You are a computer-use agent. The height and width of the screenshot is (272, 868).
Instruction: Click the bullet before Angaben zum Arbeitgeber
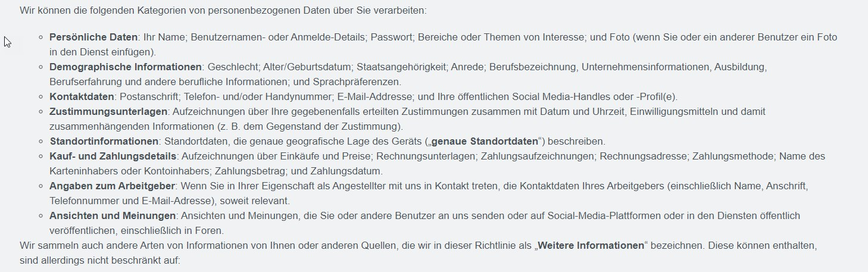click(x=40, y=186)
